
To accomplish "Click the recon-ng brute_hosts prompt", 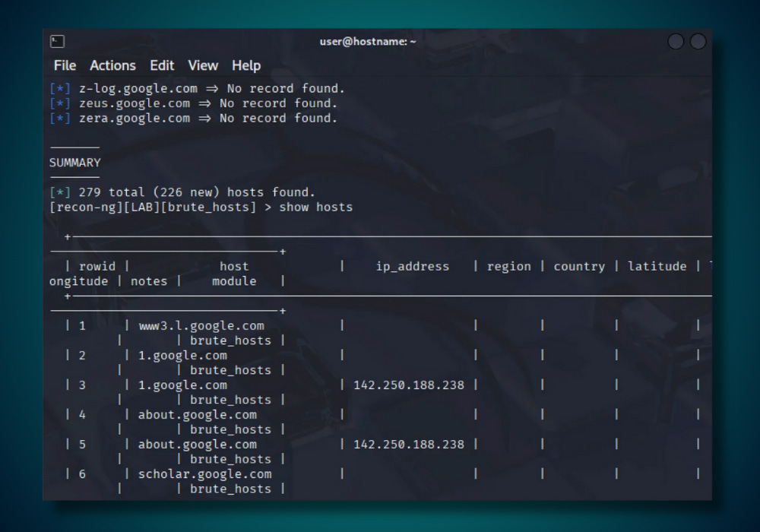I will [153, 207].
